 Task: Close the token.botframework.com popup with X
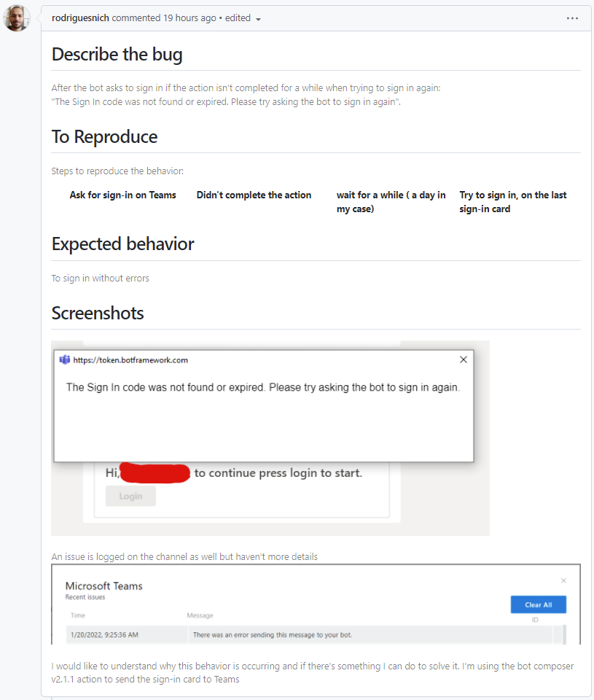tap(464, 359)
